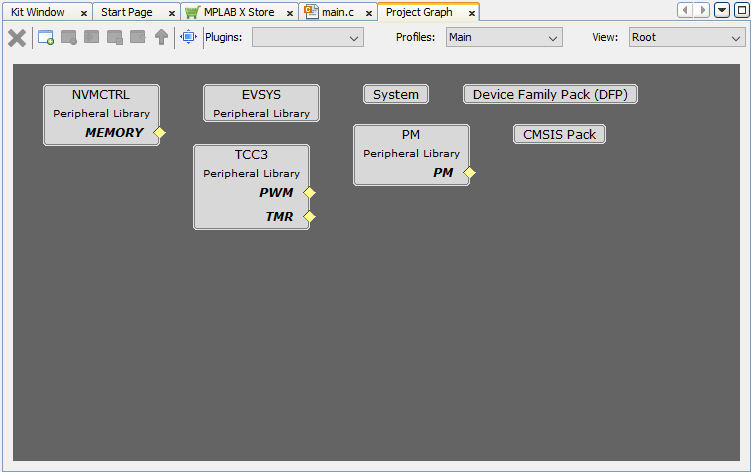This screenshot has height=472, width=751.
Task: Open the Profiles dropdown showing Main
Action: (x=504, y=37)
